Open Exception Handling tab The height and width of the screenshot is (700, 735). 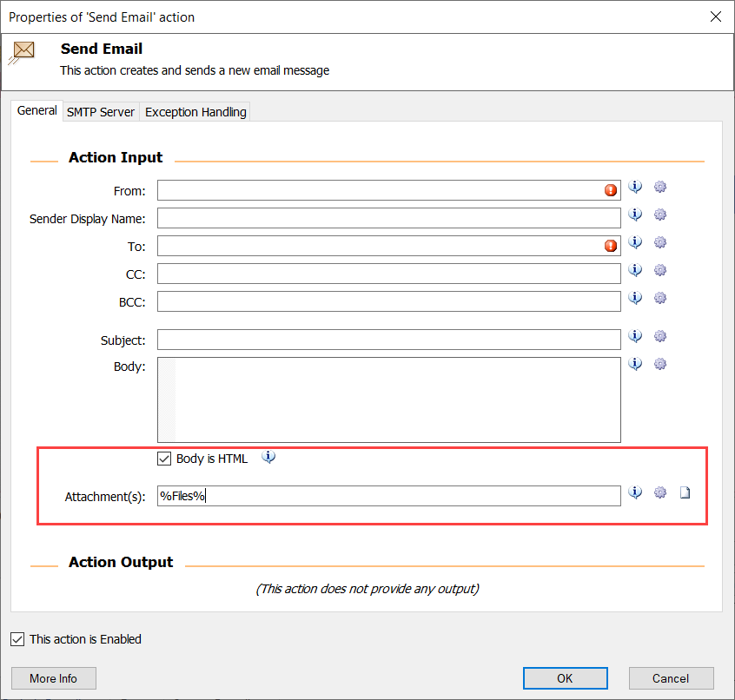pos(195,112)
